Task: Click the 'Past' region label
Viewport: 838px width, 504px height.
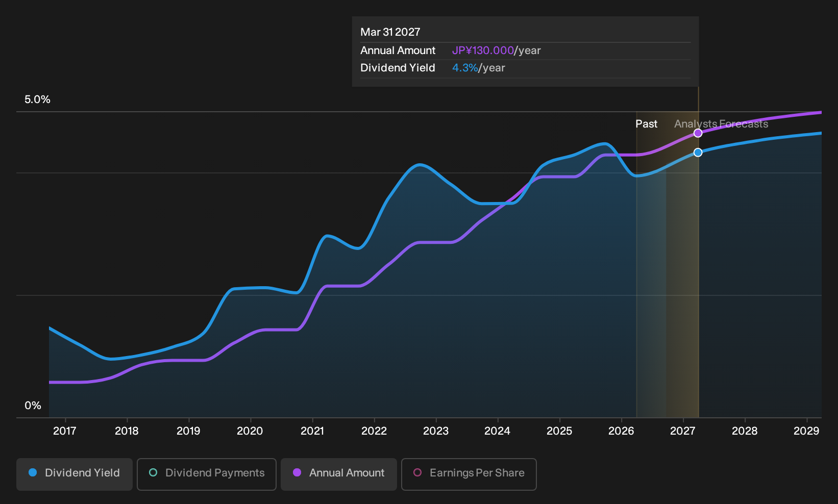Action: tap(646, 124)
